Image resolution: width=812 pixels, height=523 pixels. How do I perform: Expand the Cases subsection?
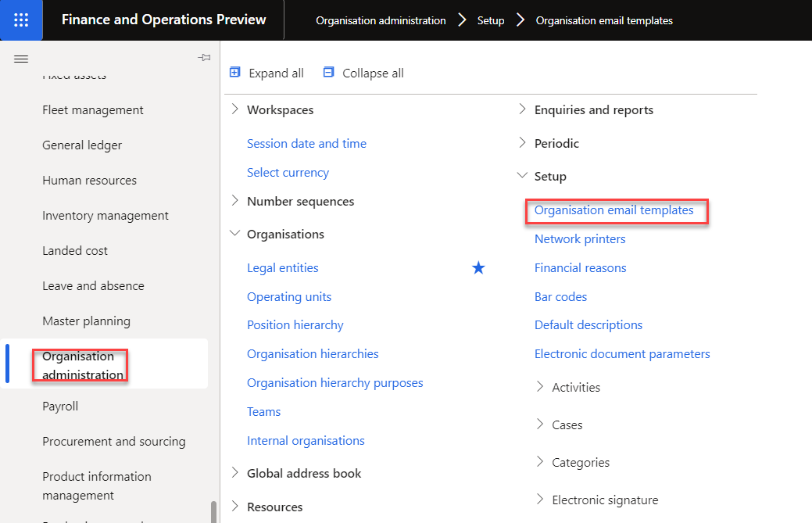pyautogui.click(x=540, y=424)
